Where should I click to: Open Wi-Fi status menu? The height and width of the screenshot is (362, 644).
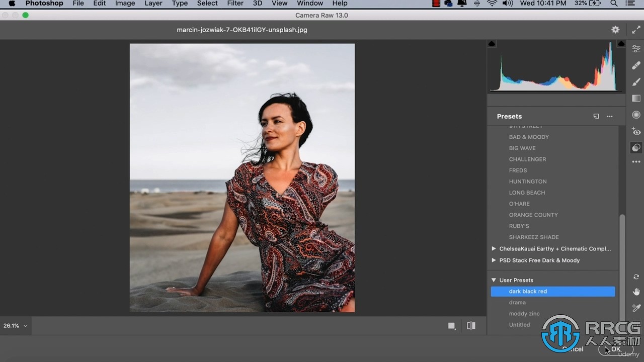[493, 4]
